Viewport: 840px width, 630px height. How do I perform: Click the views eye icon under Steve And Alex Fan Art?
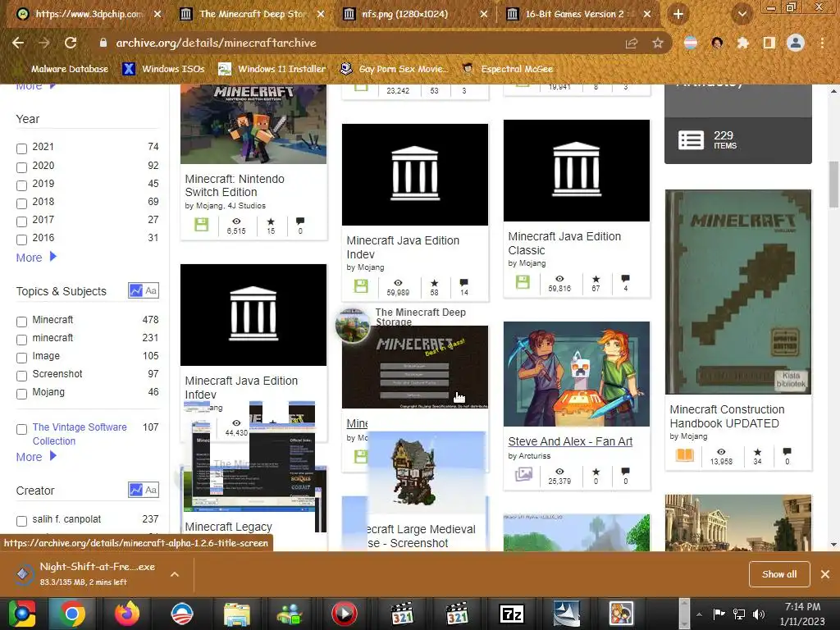coord(559,472)
